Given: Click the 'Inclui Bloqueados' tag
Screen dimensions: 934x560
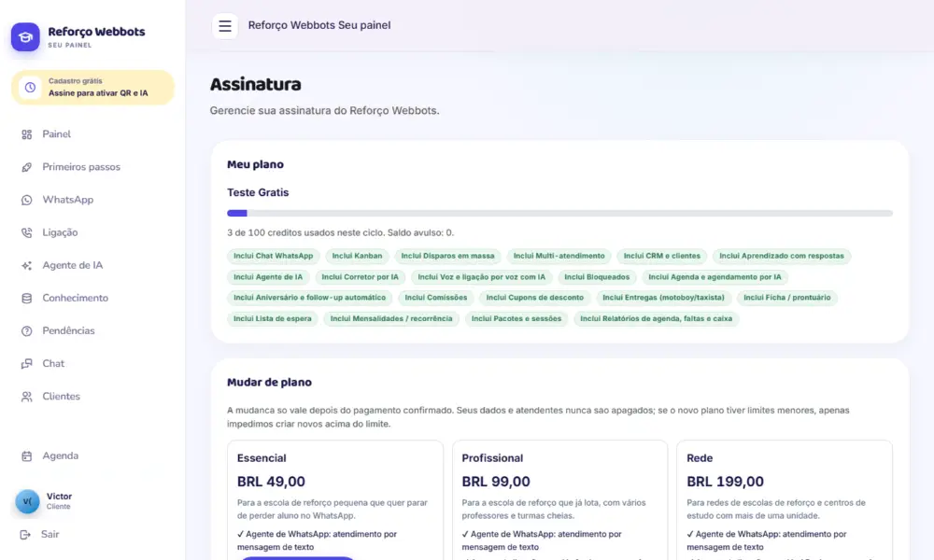Looking at the screenshot, I should [597, 277].
